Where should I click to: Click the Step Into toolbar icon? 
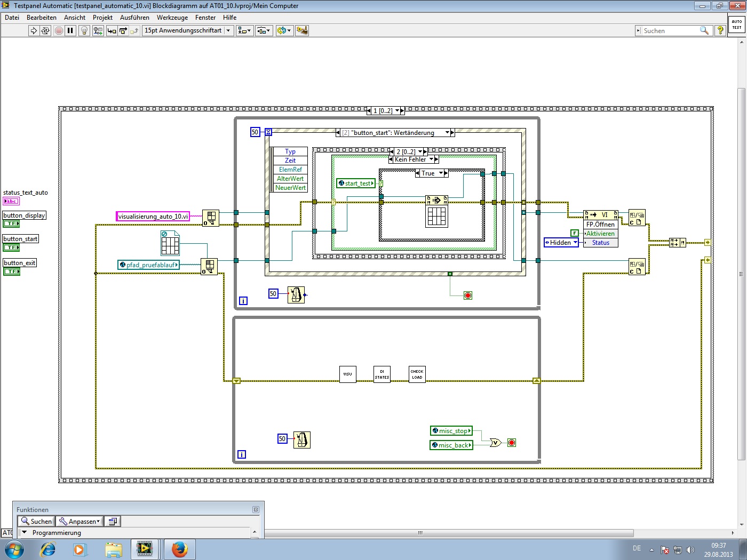[x=112, y=31]
